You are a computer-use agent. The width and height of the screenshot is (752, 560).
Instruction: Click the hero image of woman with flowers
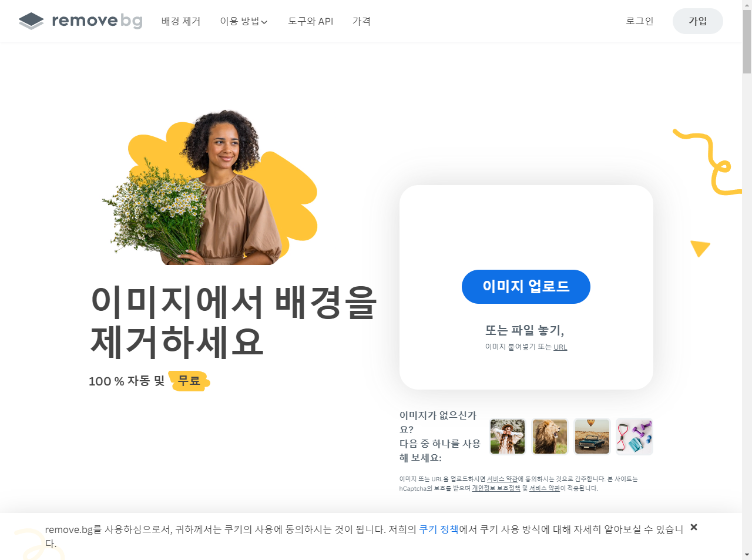pos(210,188)
